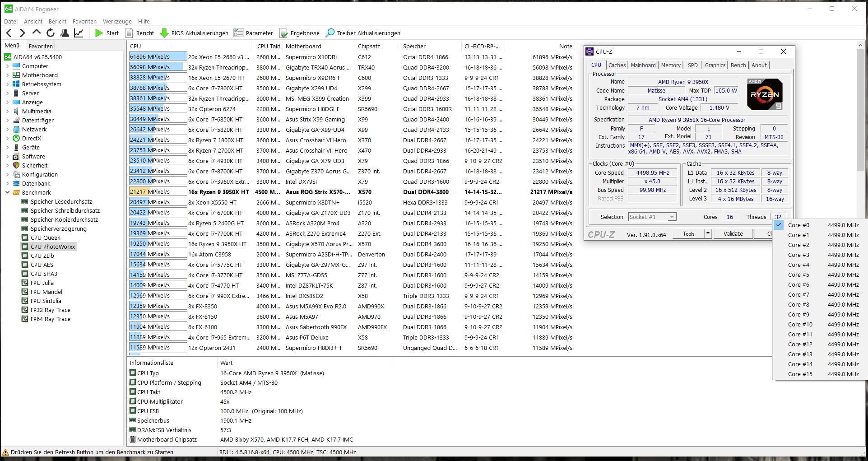Open CPU AES benchmark

[42, 265]
